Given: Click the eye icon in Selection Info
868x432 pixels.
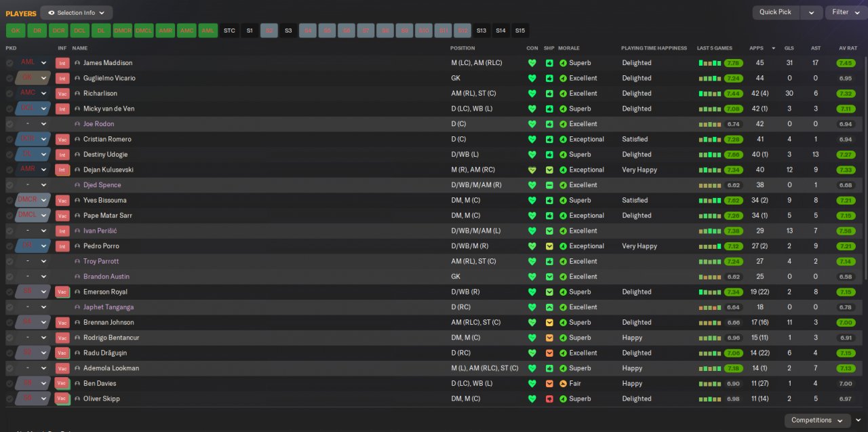Looking at the screenshot, I should coord(52,13).
